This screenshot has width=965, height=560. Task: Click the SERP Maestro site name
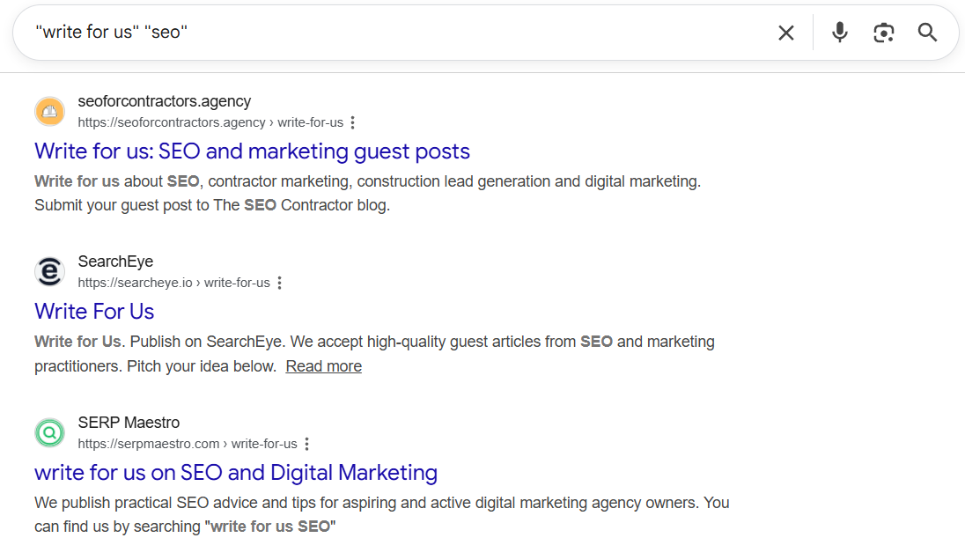[x=129, y=423]
